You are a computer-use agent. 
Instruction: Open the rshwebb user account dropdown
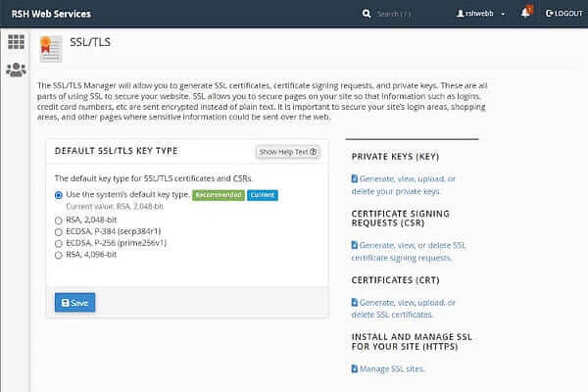tap(481, 14)
